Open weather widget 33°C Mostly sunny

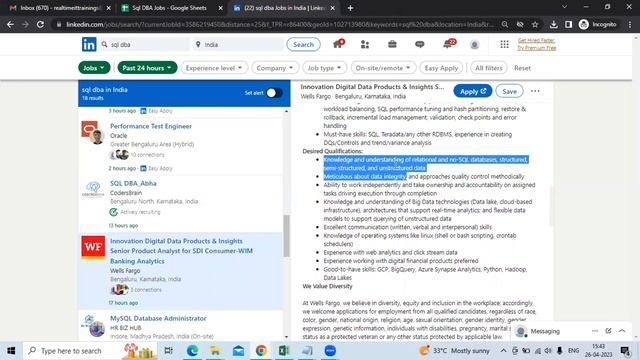pyautogui.click(x=454, y=351)
